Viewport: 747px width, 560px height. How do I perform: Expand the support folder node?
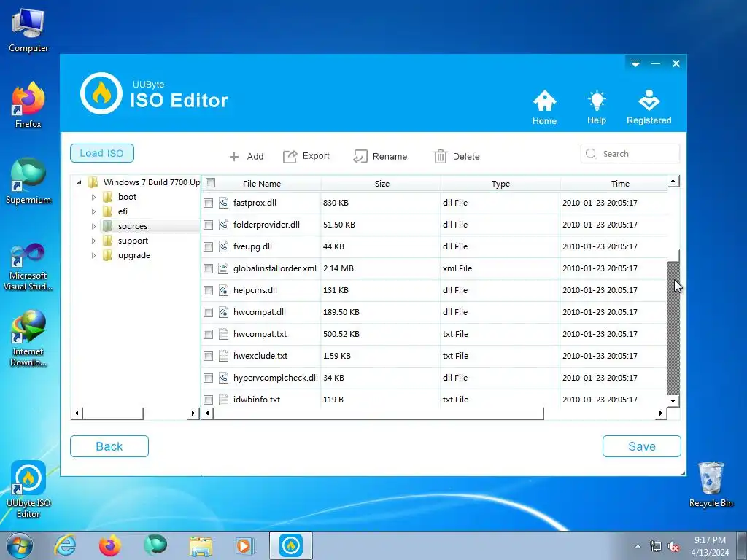pos(94,241)
